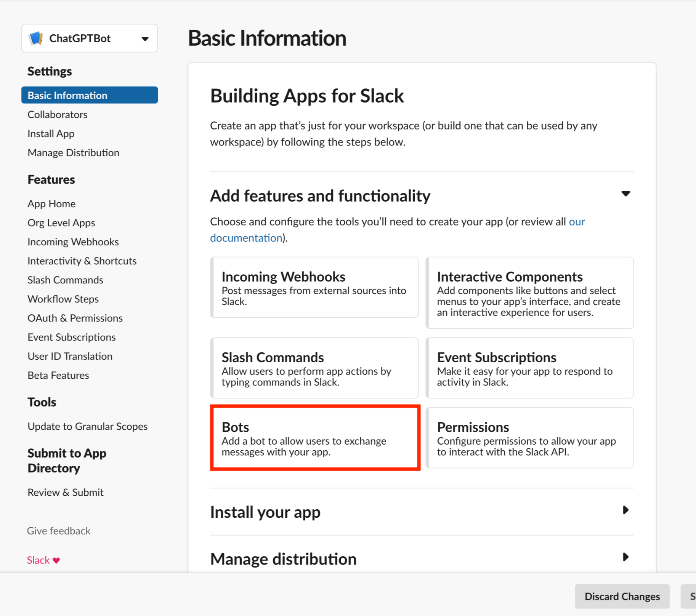696x616 pixels.
Task: Open User ID Translation page
Action: click(x=70, y=356)
